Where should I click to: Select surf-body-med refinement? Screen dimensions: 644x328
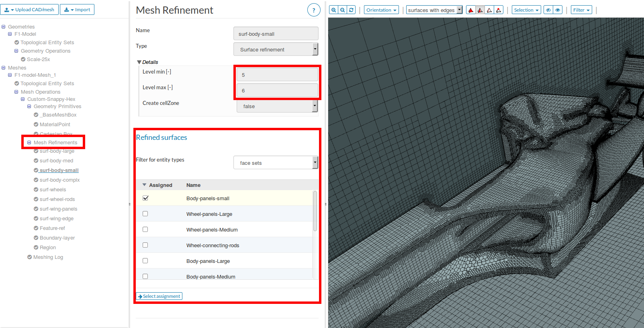tap(56, 161)
